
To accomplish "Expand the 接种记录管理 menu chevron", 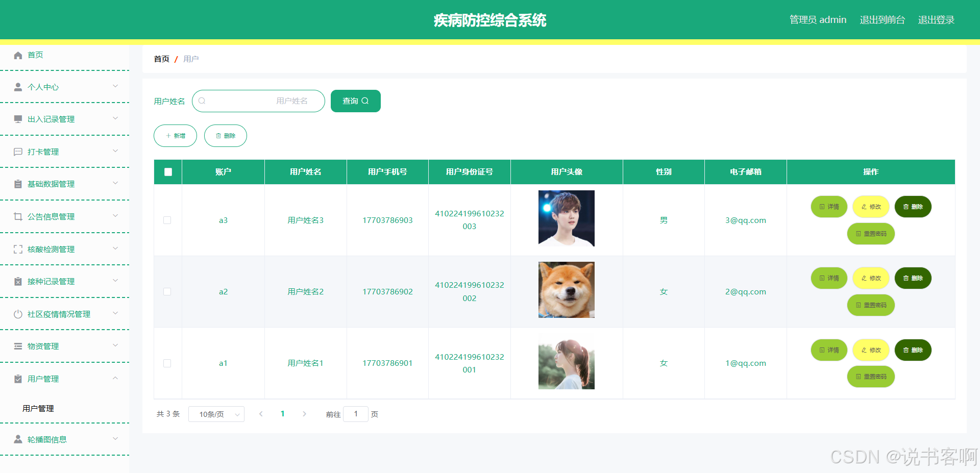I will pyautogui.click(x=115, y=281).
